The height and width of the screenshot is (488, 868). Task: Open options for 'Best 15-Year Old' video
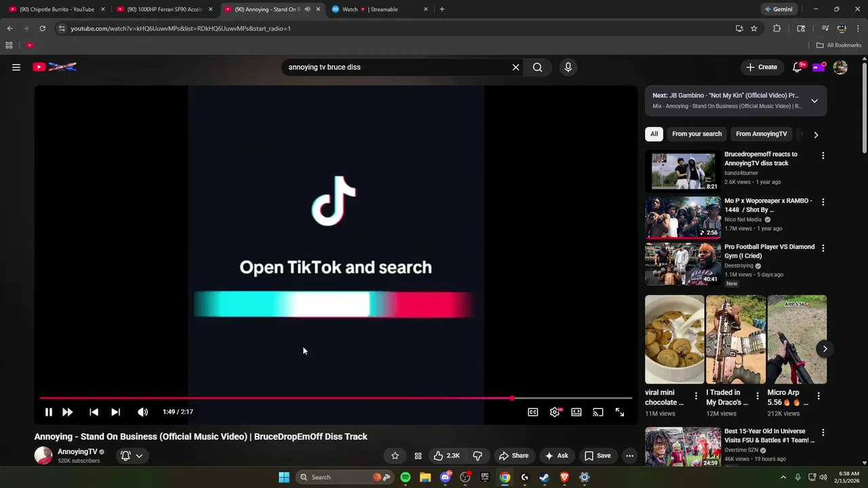coord(823,432)
